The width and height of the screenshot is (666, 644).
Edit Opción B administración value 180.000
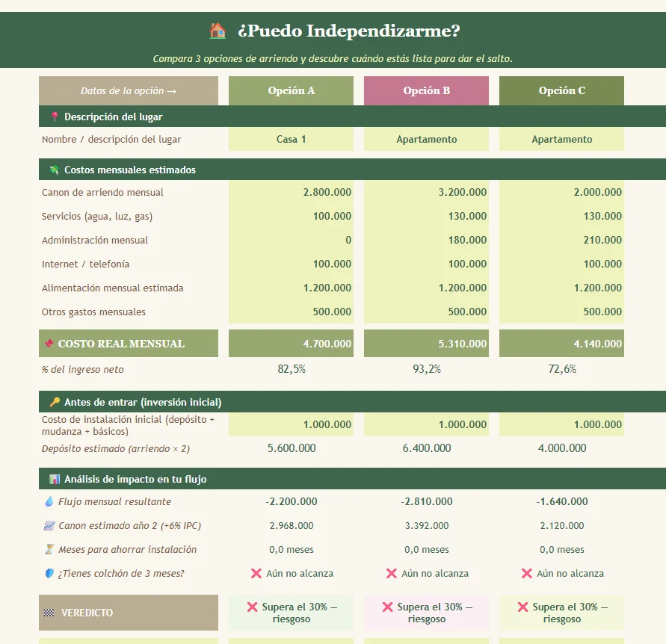pos(426,240)
